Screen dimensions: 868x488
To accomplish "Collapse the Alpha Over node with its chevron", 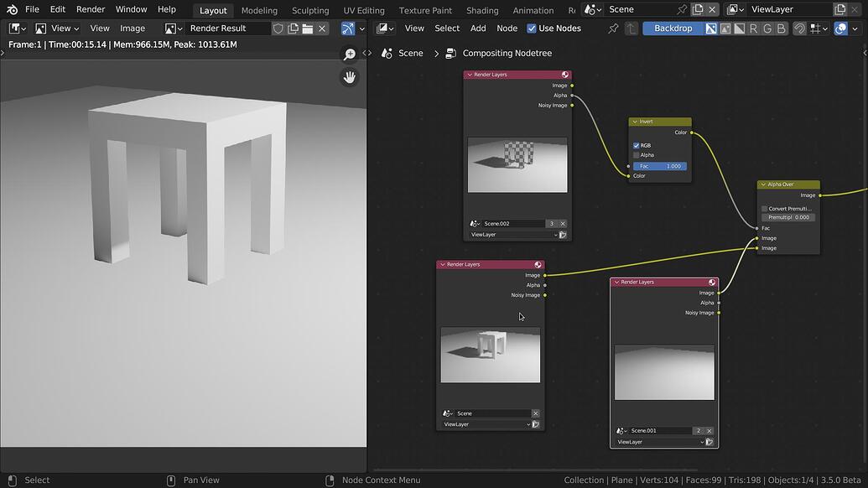I will point(763,184).
